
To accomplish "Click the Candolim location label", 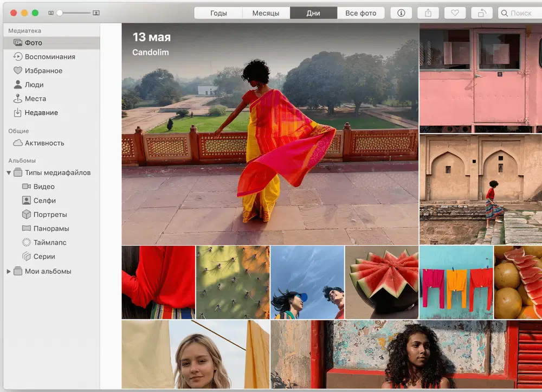I will [x=150, y=52].
